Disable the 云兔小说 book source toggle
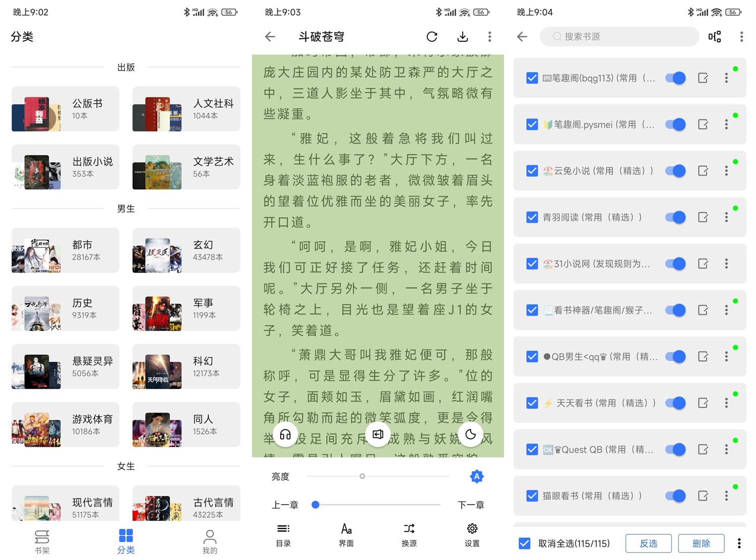 tap(675, 171)
